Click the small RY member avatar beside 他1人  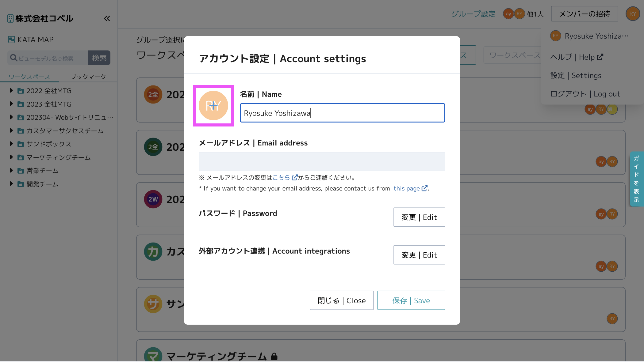click(x=519, y=14)
